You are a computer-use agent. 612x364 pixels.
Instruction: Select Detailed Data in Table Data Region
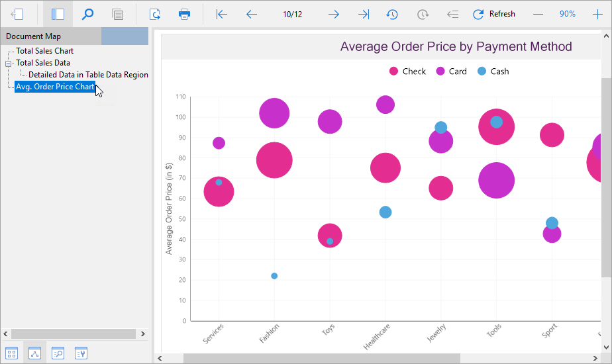point(88,75)
